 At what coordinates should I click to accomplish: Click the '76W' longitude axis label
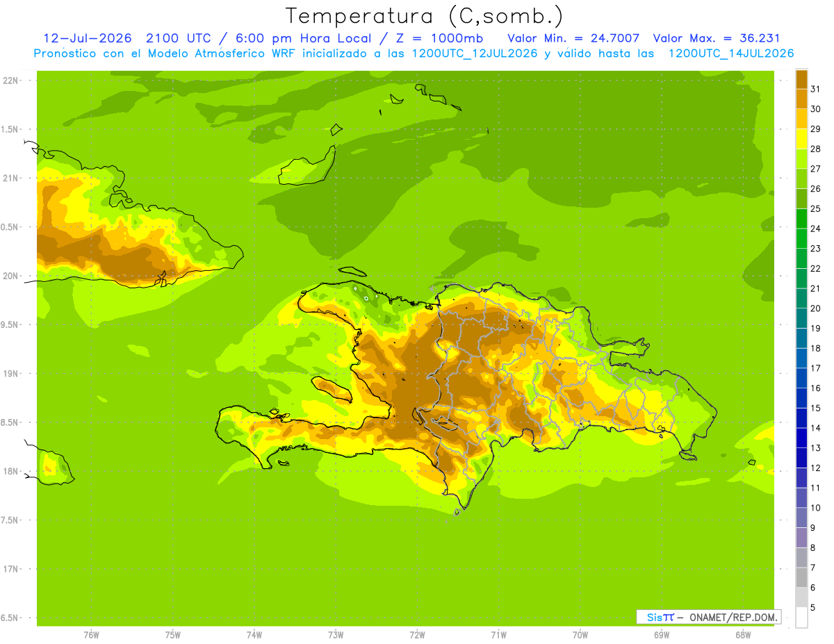91,634
